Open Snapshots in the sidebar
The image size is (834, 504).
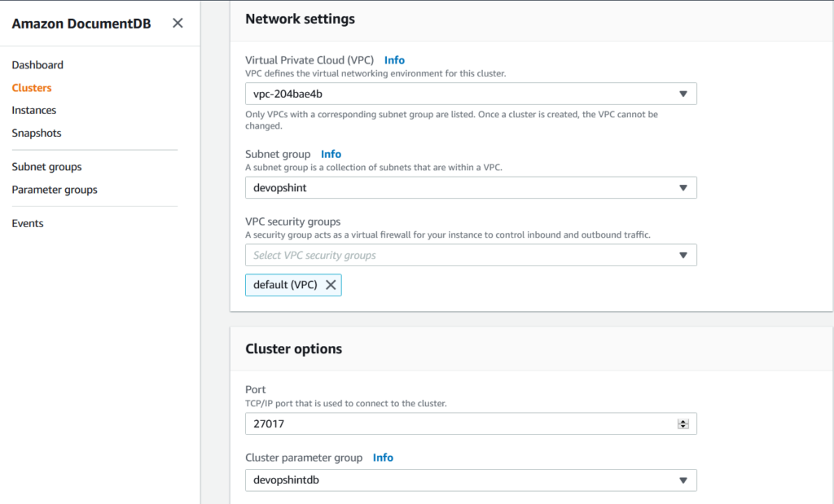click(x=37, y=133)
